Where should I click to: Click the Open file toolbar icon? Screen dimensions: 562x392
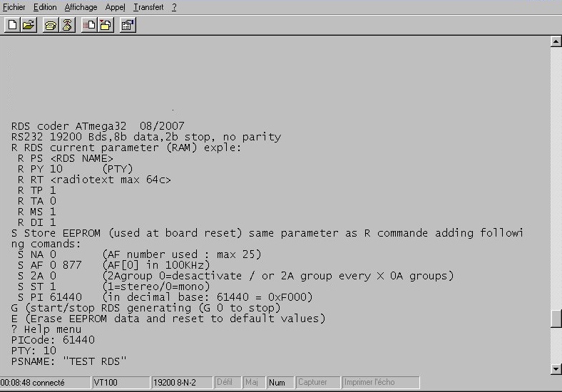29,25
